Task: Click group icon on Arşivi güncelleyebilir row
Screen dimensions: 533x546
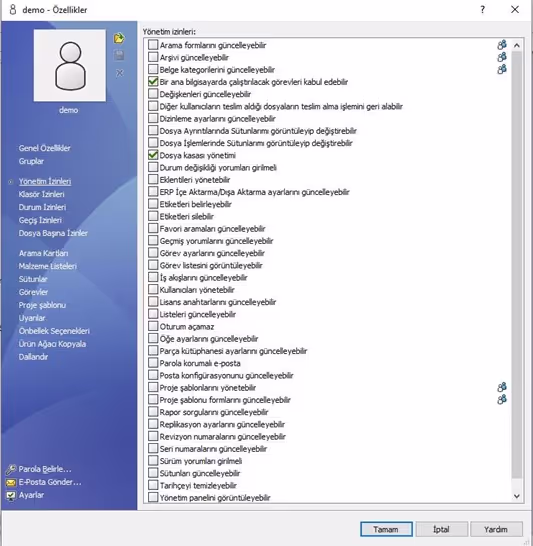Action: coord(502,57)
